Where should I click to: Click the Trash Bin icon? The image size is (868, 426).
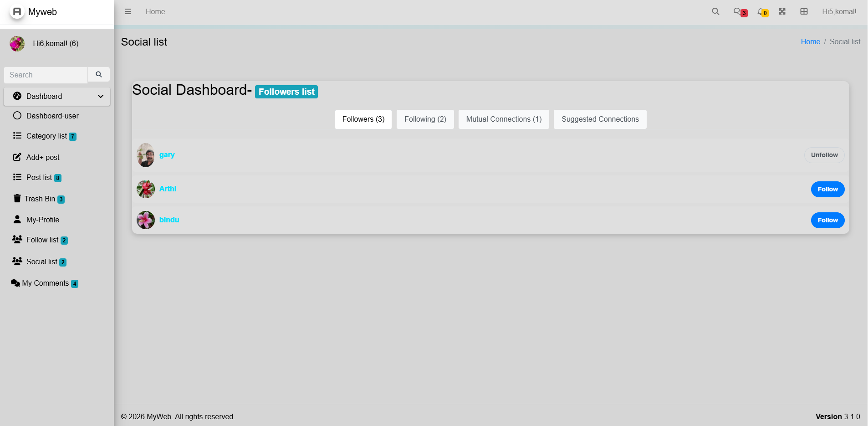17,198
